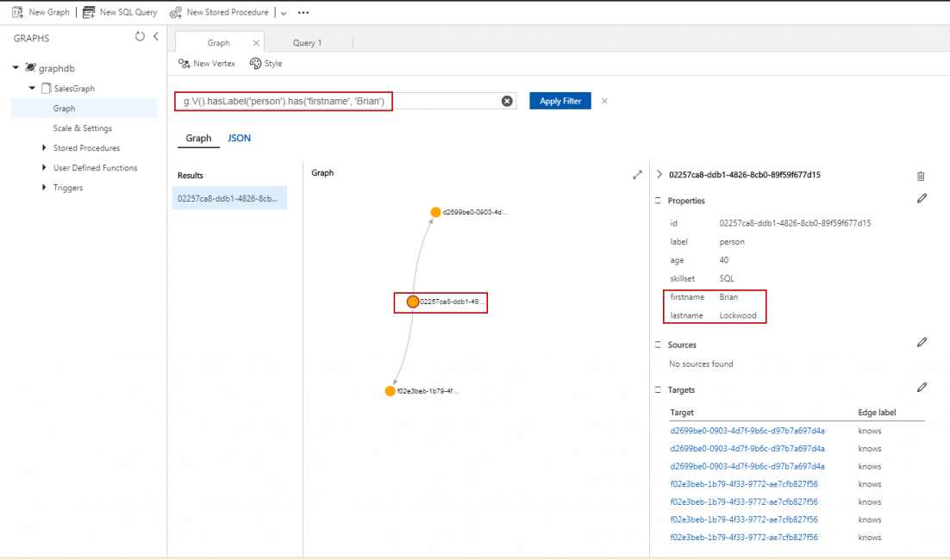Screen dimensions: 950x560
Task: Clear the Gremlin query text
Action: pyautogui.click(x=507, y=102)
